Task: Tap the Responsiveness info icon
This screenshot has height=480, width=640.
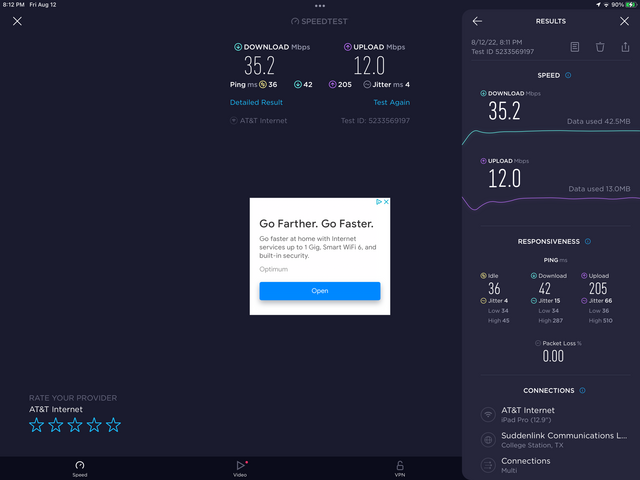Action: point(588,241)
